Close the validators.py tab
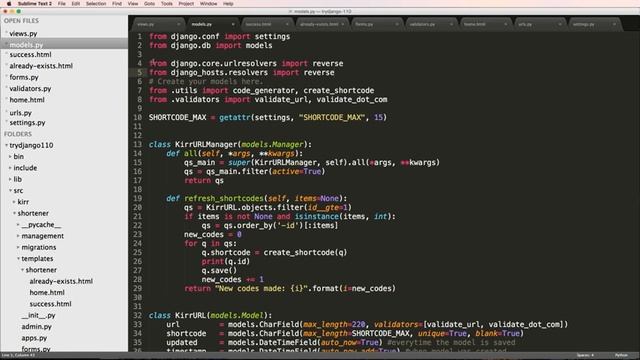640x360 pixels. (451, 24)
